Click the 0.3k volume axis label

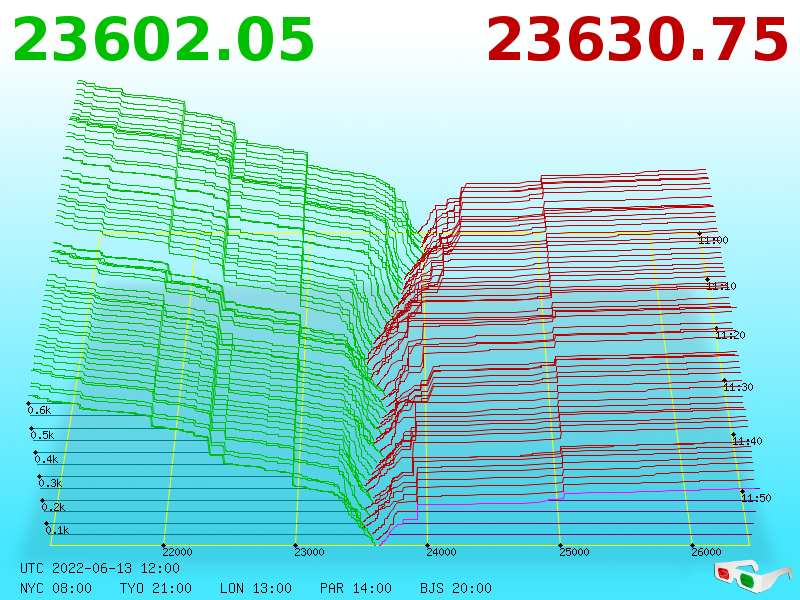(50, 483)
